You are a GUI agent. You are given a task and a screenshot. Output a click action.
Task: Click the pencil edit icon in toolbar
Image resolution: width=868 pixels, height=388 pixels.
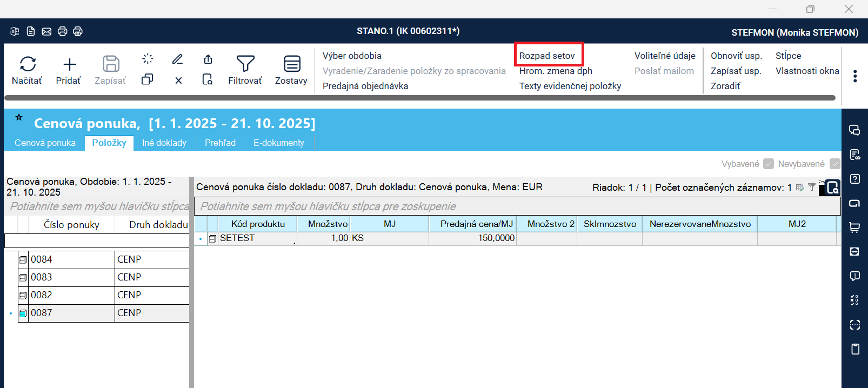tap(177, 59)
